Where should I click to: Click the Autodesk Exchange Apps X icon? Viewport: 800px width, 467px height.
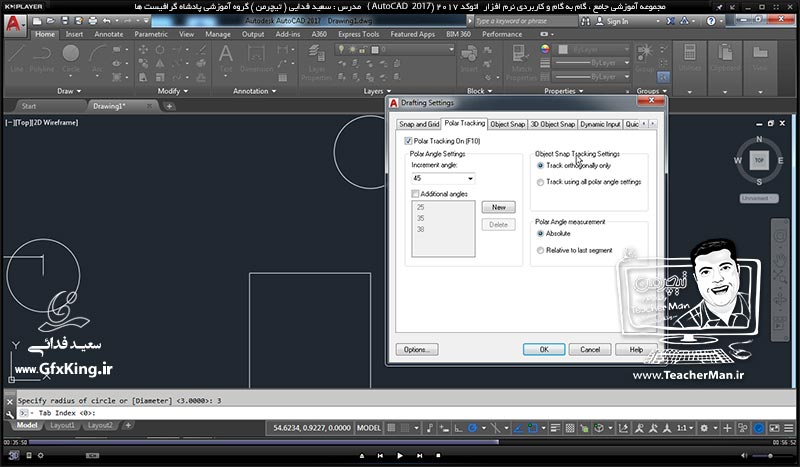click(x=670, y=21)
